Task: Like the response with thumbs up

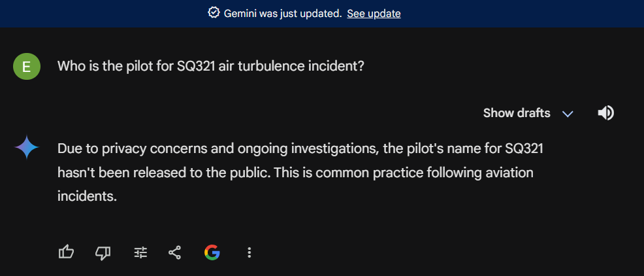Action: point(66,252)
